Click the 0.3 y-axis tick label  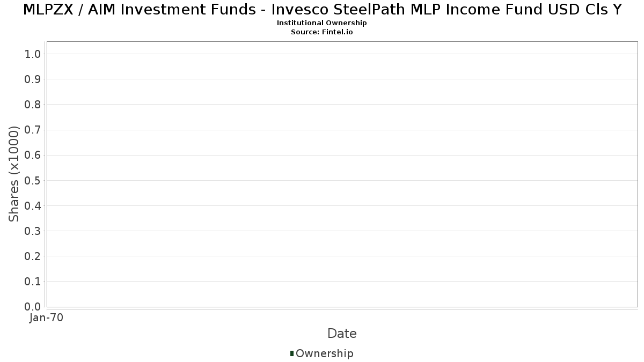pos(33,231)
